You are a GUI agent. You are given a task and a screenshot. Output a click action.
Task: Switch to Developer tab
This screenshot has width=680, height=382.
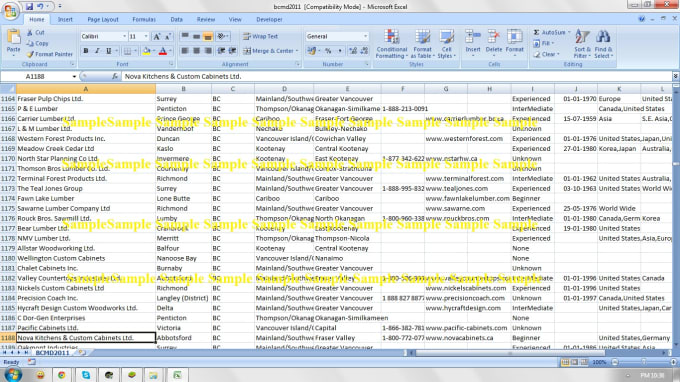269,20
